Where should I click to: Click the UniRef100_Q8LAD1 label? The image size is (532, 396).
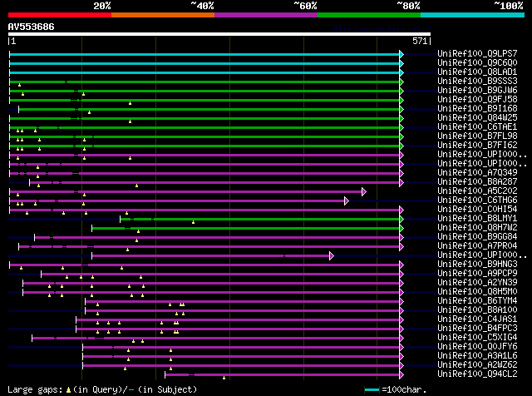pyautogui.click(x=477, y=72)
